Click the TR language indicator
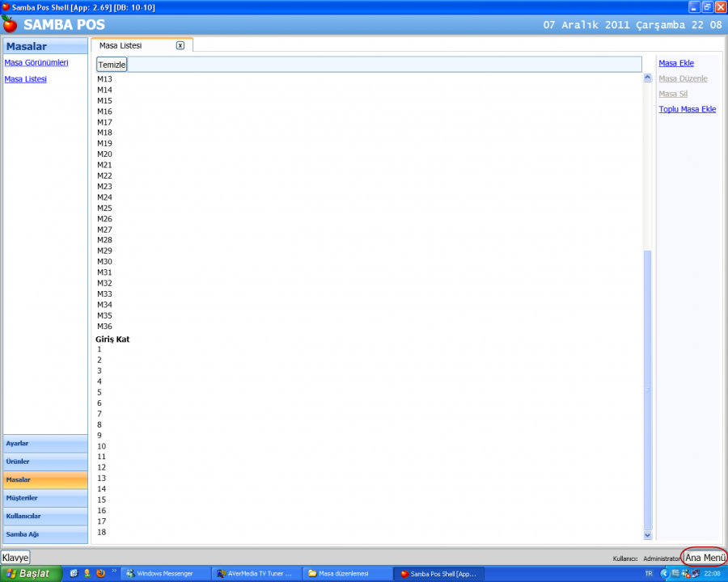This screenshot has width=728, height=582. click(x=649, y=574)
